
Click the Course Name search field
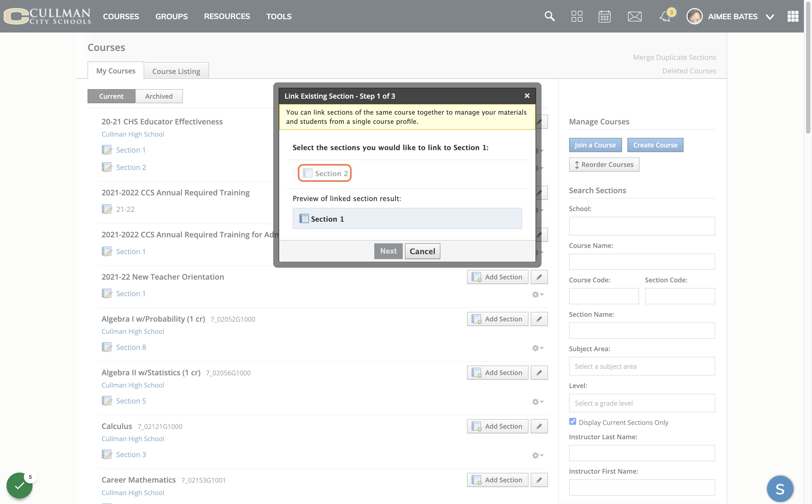click(x=642, y=262)
